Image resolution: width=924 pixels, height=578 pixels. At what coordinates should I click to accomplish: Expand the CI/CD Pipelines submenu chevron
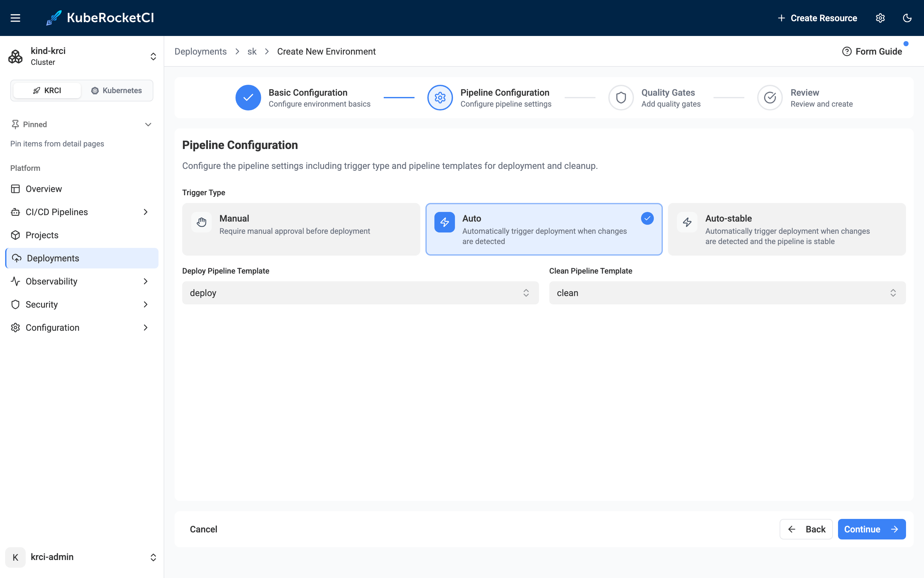click(145, 212)
